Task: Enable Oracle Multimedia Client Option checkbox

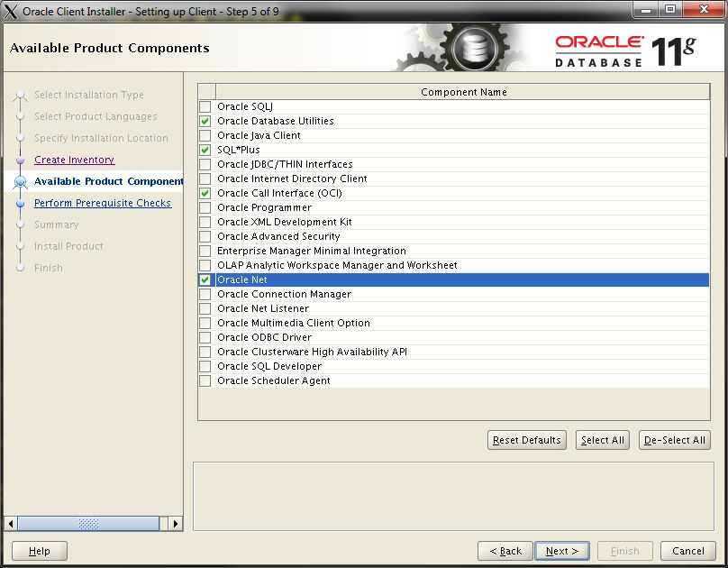Action: coord(205,323)
